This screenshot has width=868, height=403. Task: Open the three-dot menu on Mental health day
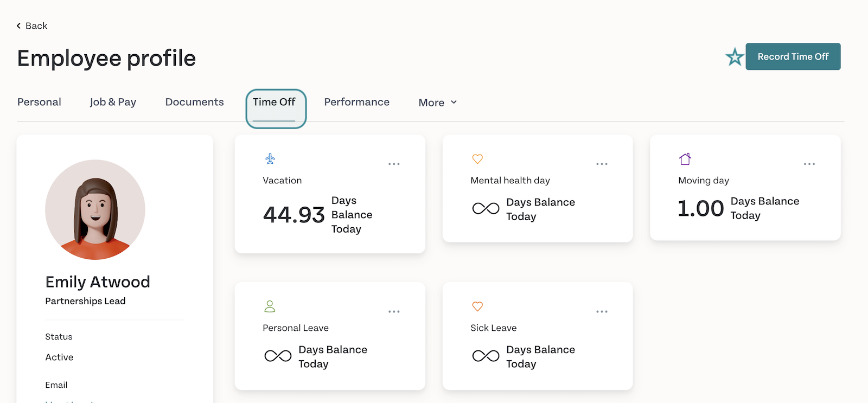tap(602, 164)
